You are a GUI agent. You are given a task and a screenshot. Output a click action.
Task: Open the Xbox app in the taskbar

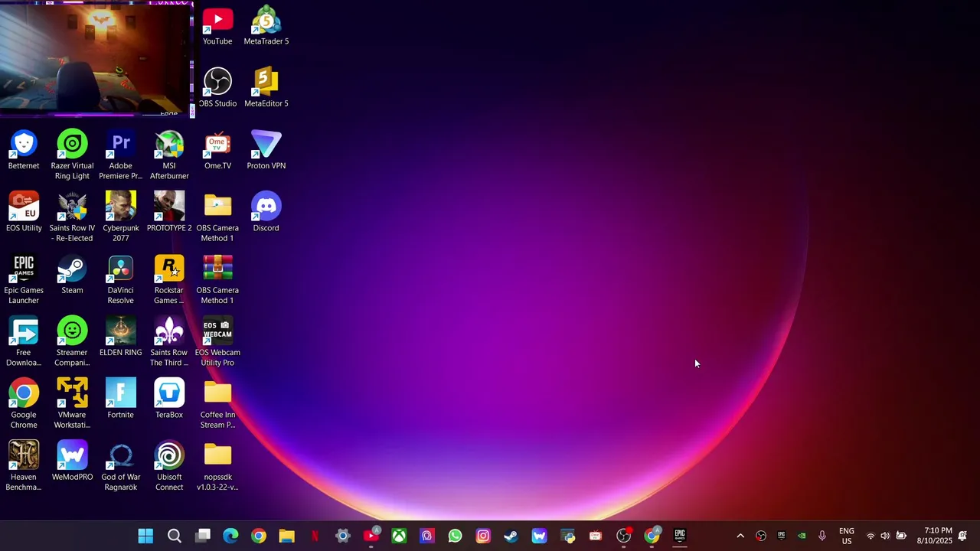[399, 536]
